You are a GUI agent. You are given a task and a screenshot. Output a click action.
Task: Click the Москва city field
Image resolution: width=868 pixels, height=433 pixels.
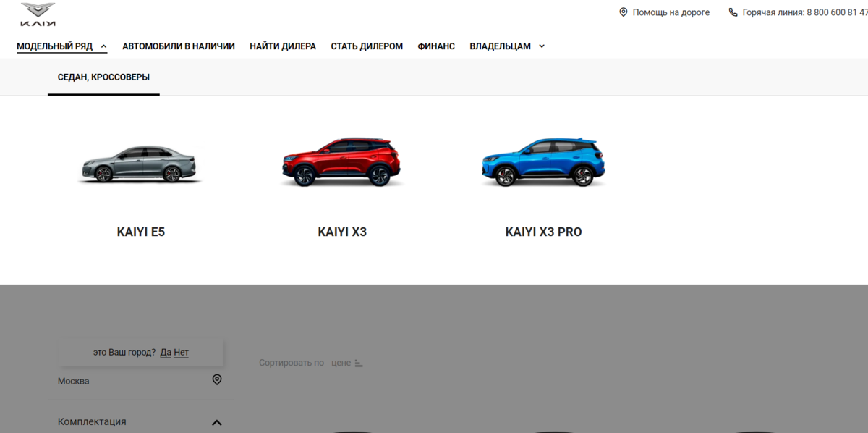pos(141,381)
